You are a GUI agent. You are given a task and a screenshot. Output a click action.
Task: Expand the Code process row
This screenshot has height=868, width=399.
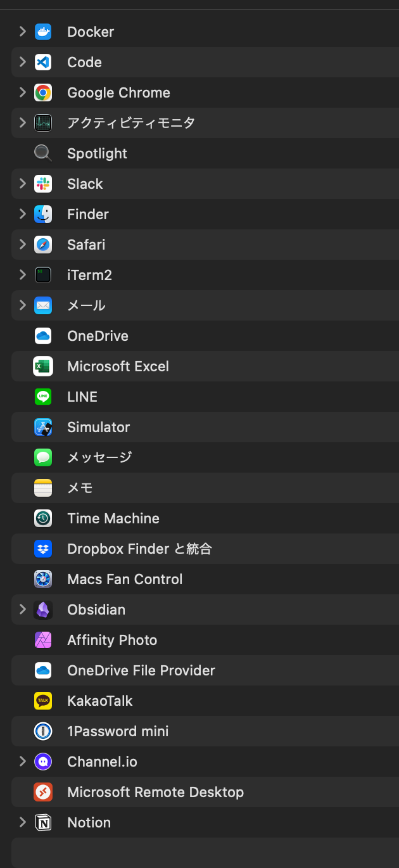[22, 61]
